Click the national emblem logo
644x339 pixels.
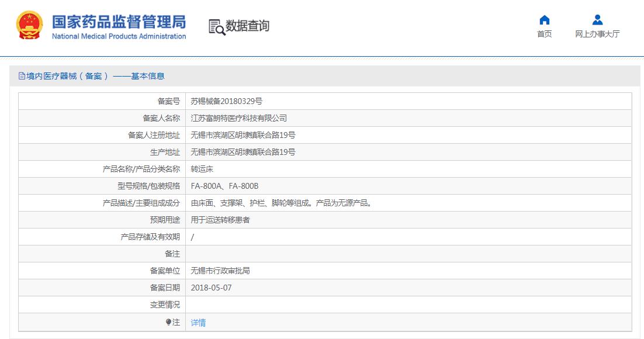(x=30, y=26)
